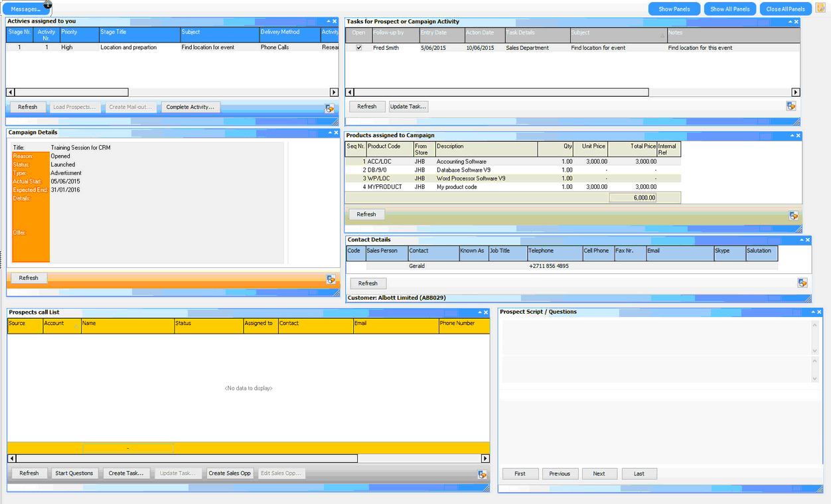Collapse the Activities assigned to you panel
The image size is (831, 504).
tap(327, 21)
